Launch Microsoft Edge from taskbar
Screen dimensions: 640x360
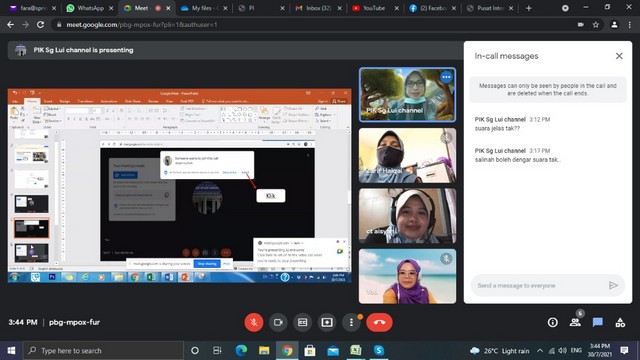click(241, 350)
